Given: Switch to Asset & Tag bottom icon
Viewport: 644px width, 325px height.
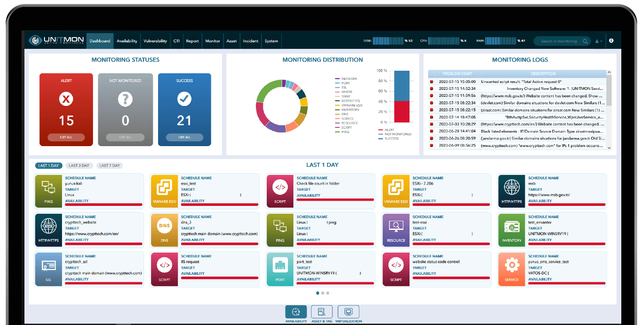Looking at the screenshot, I should (x=322, y=312).
